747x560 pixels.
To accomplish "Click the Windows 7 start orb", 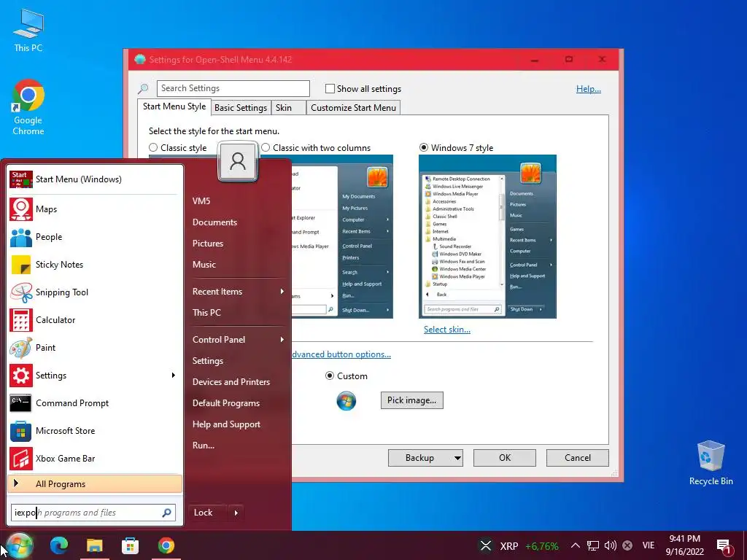I will [x=19, y=545].
